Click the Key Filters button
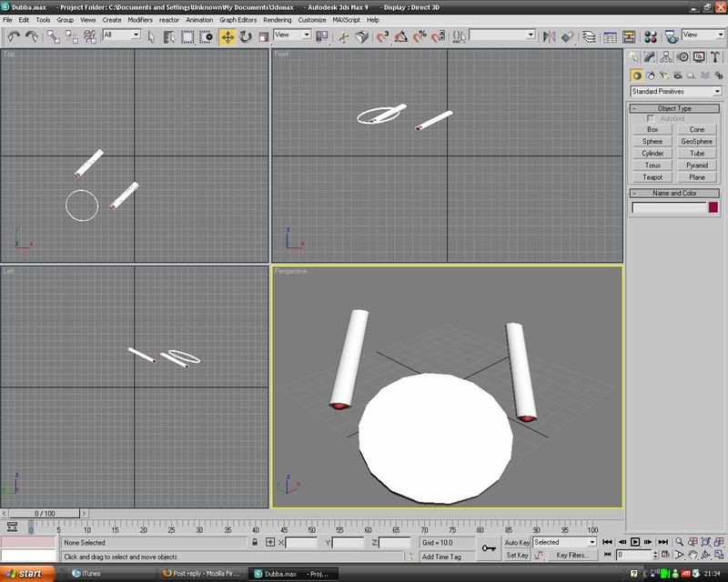Viewport: 728px width, 582px height. 572,555
